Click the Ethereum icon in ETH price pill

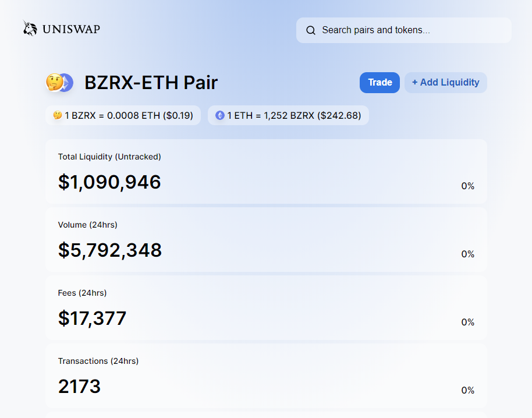[x=220, y=115]
